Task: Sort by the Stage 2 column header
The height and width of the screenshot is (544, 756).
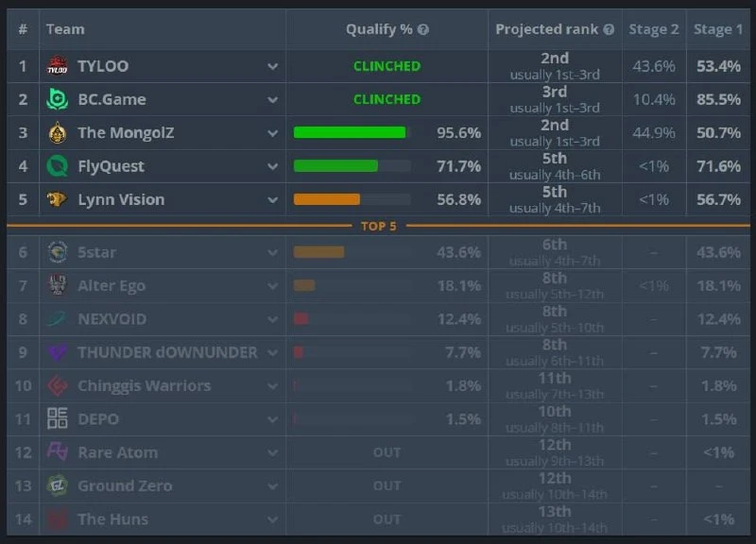Action: coord(653,29)
